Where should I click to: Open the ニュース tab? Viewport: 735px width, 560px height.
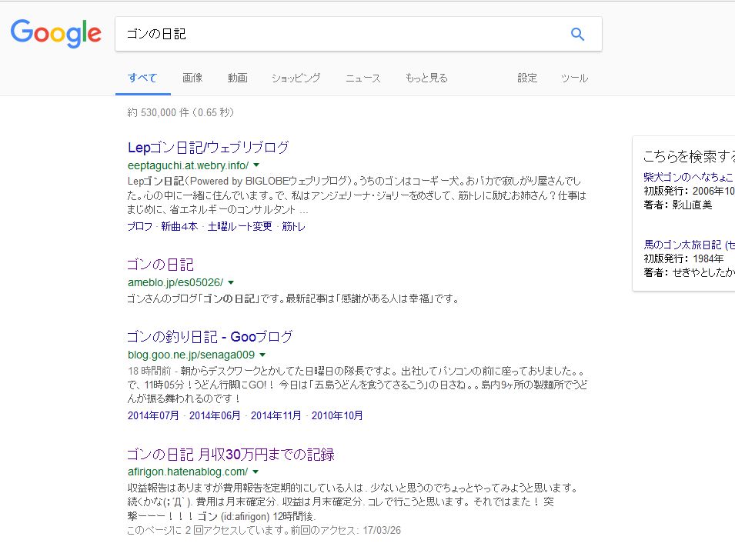(x=362, y=78)
